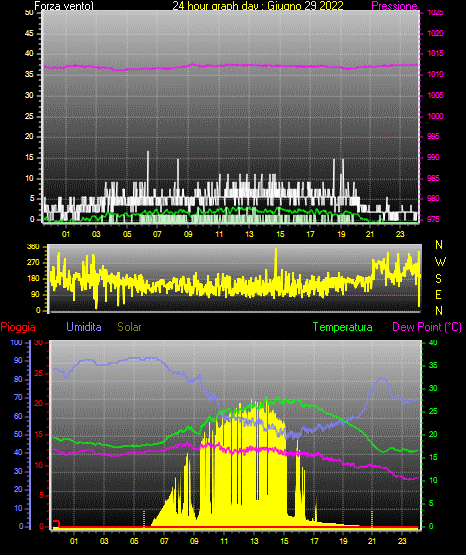The image size is (466, 555).
Task: Select the Dew Point (°C) legend label
Action: point(427,327)
